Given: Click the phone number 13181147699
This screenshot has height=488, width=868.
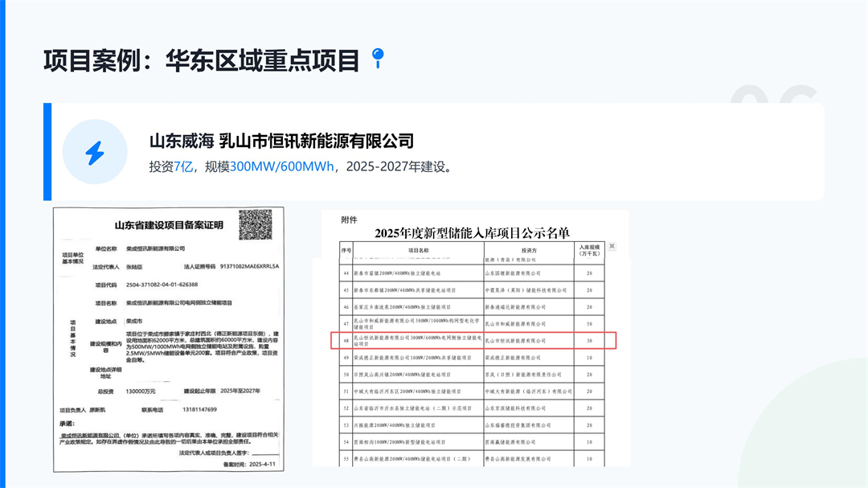Looking at the screenshot, I should click(x=200, y=409).
